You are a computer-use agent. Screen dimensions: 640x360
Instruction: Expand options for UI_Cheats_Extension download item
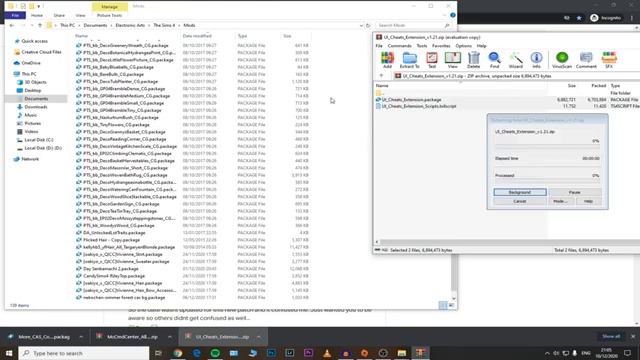point(259,337)
